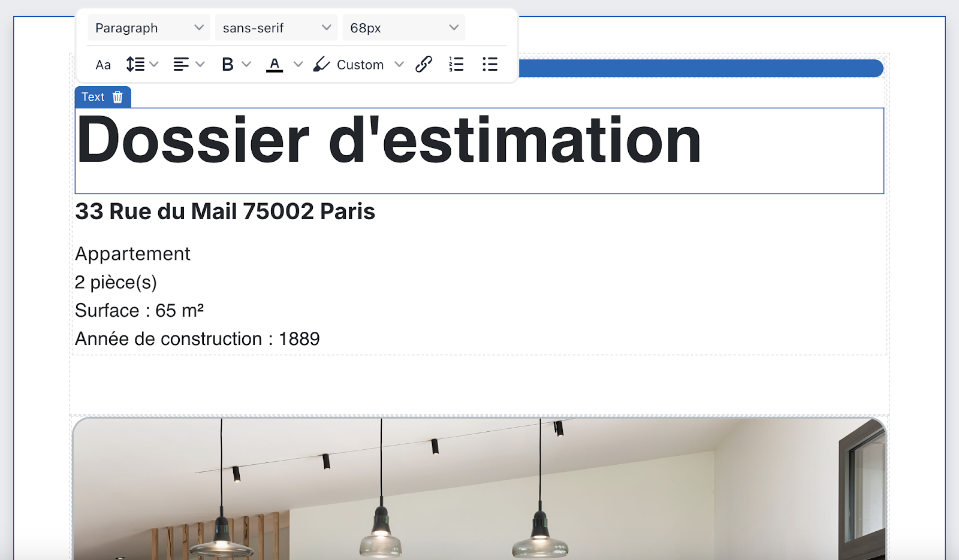The width and height of the screenshot is (959, 560).
Task: Click the Aa text case icon
Action: [103, 65]
